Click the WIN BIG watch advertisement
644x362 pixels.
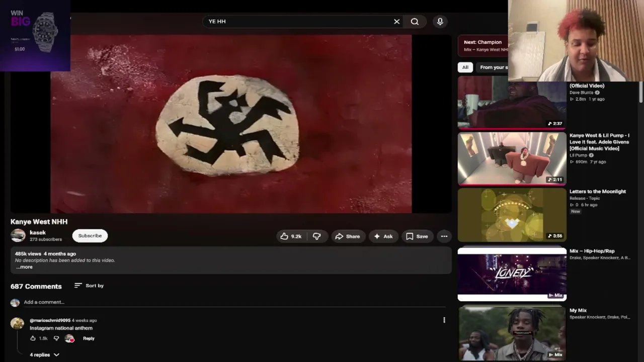(x=35, y=35)
